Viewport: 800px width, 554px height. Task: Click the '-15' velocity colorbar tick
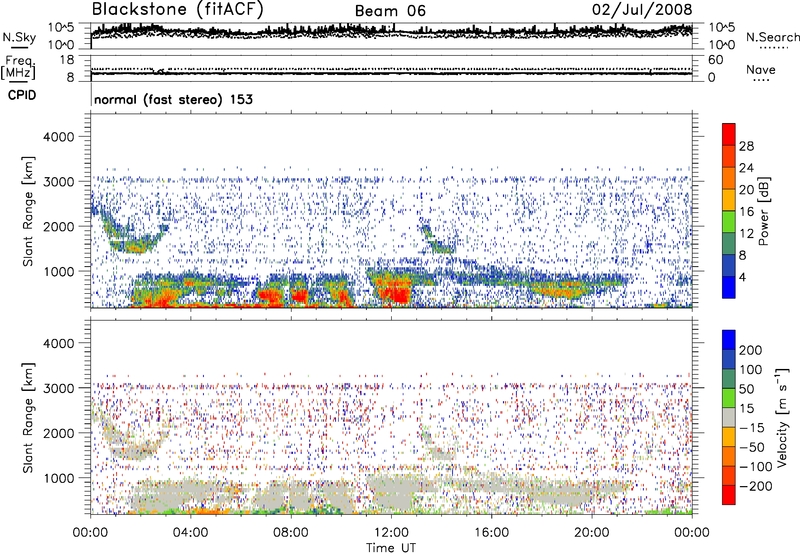[x=752, y=427]
